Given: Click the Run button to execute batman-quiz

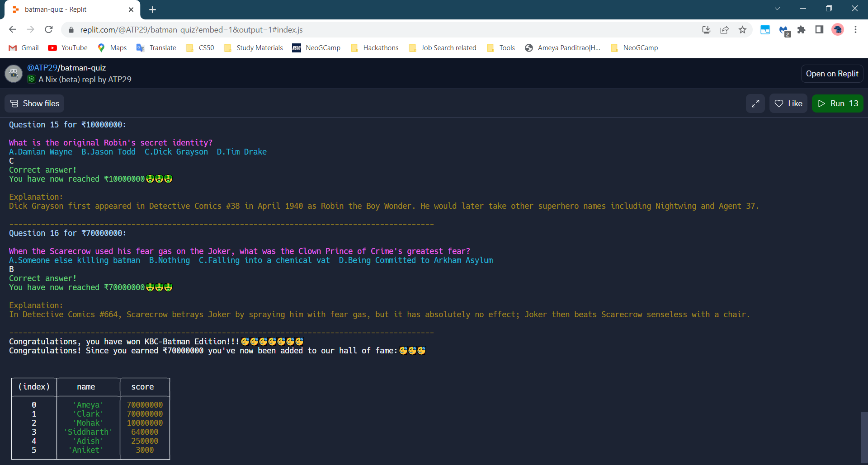Looking at the screenshot, I should (x=837, y=103).
